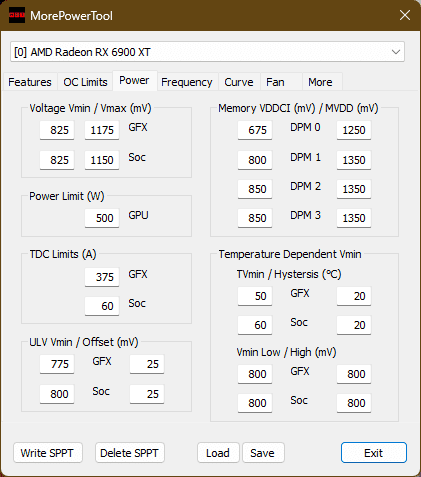Open the AMD Radeon RX 6900 XT device dropdown

[207, 52]
